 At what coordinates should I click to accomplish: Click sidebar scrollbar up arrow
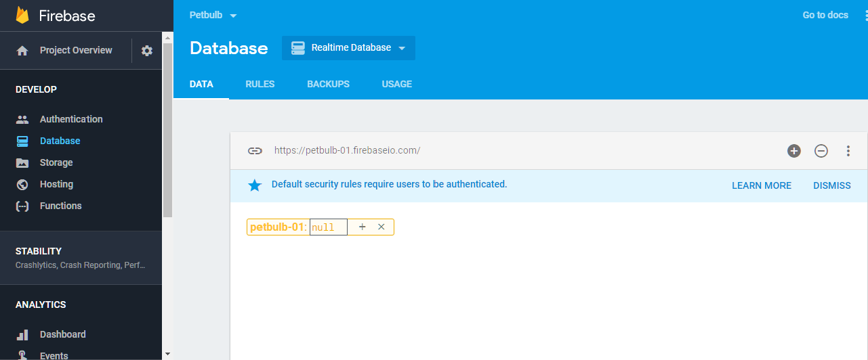(x=168, y=37)
